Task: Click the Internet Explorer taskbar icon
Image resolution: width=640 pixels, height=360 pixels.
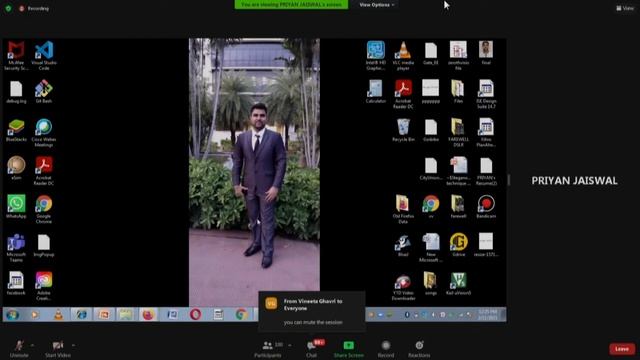Action: [x=81, y=314]
